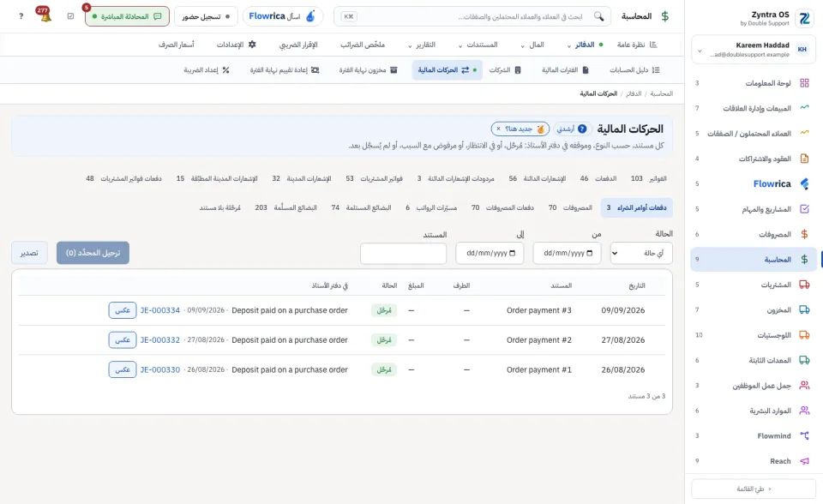The width and height of the screenshot is (823, 504).
Task: Open المخزون inventory icon in the sidebar
Action: point(804,309)
